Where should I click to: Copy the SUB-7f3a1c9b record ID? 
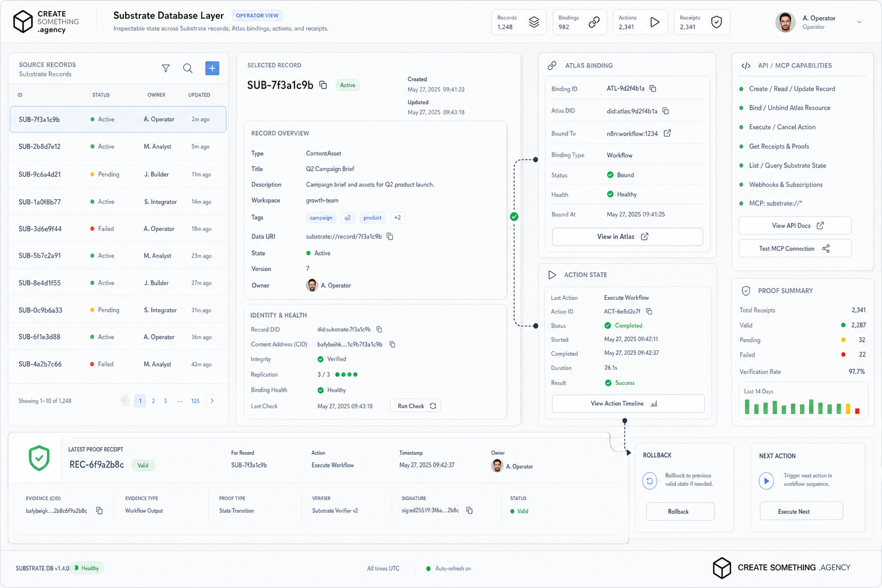(x=323, y=85)
